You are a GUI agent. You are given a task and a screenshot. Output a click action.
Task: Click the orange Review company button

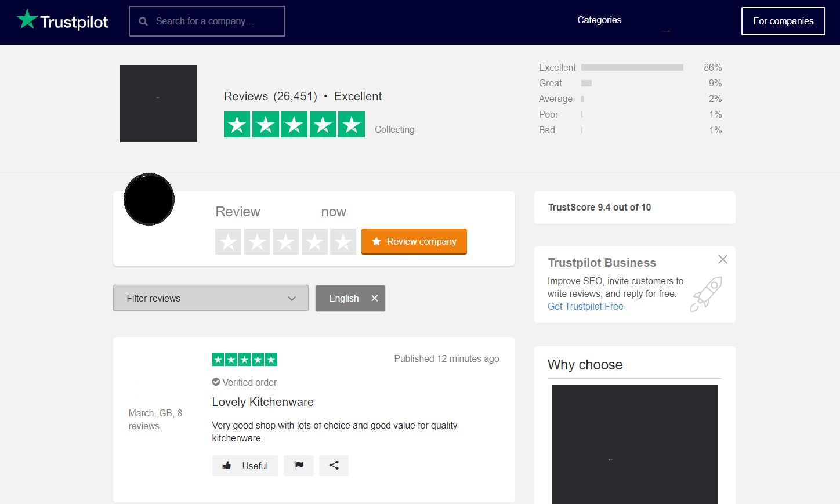click(414, 241)
